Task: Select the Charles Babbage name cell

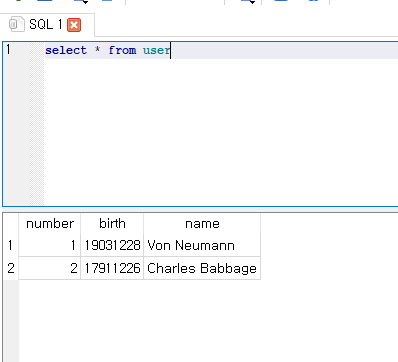Action: 202,268
